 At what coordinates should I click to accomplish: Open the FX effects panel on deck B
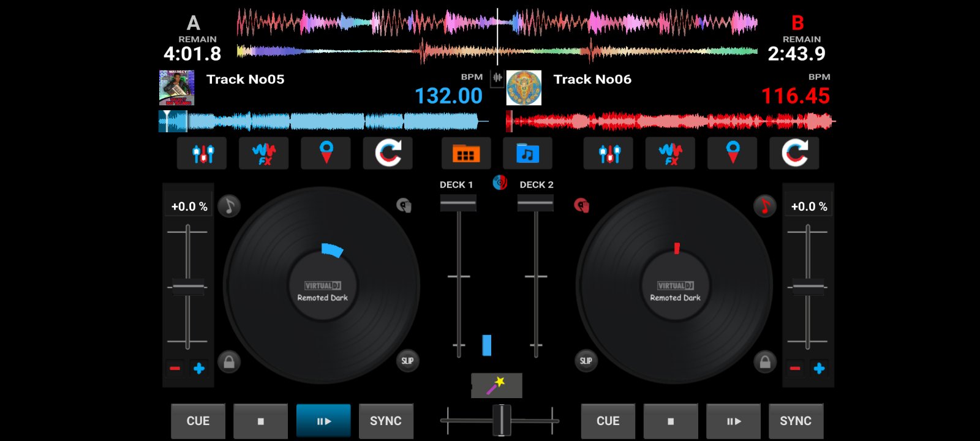coord(670,153)
